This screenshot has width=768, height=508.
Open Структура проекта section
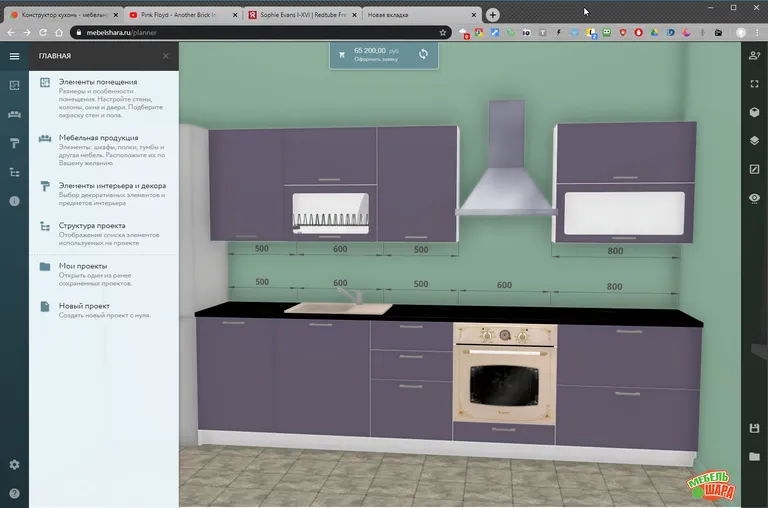pos(104,234)
